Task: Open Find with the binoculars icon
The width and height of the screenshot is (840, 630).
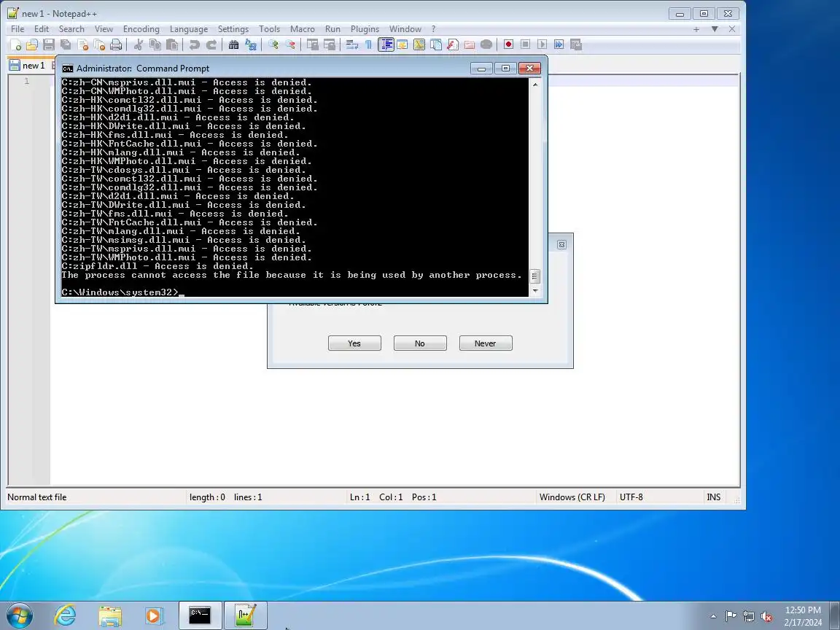Action: (233, 45)
